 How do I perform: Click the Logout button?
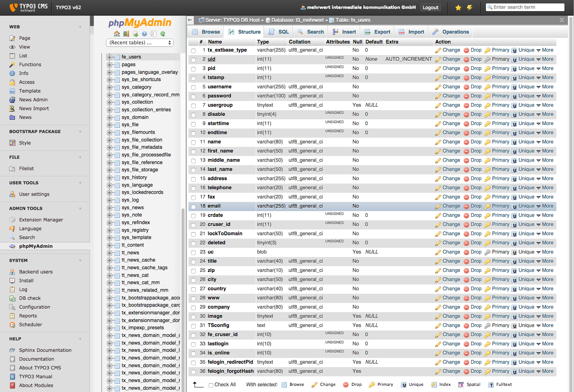(x=430, y=7)
